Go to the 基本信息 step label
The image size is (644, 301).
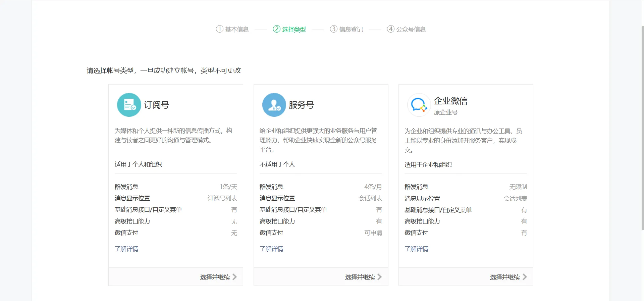coord(237,30)
